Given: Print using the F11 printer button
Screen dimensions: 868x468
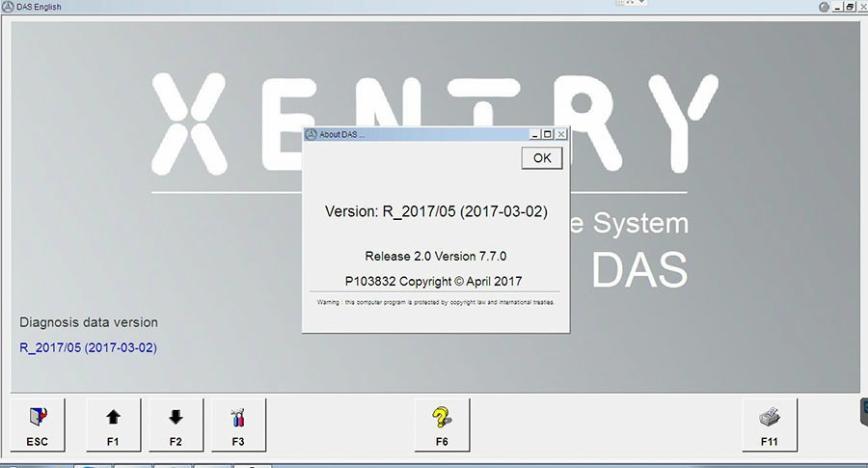Looking at the screenshot, I should pyautogui.click(x=769, y=425).
